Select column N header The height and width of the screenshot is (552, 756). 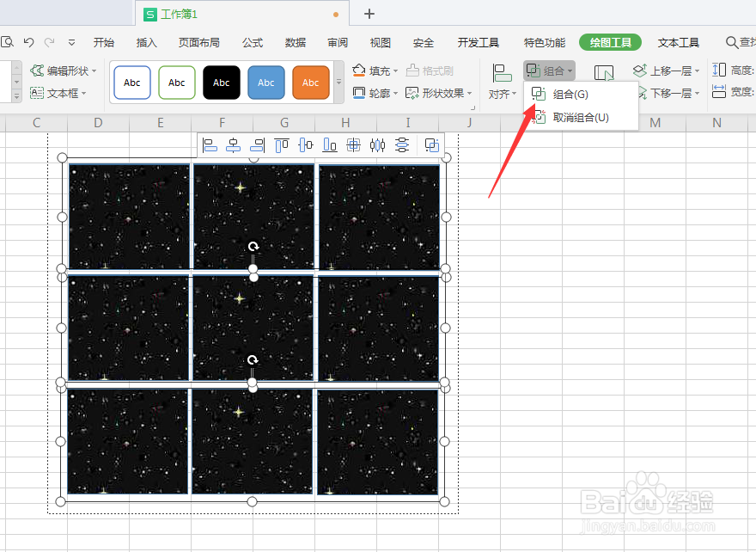(717, 123)
